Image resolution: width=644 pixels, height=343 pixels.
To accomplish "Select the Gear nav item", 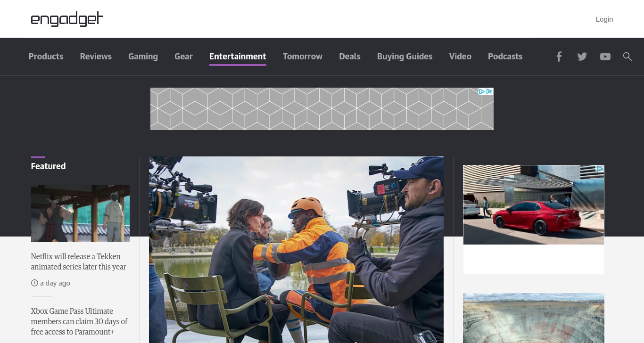I will (x=183, y=57).
